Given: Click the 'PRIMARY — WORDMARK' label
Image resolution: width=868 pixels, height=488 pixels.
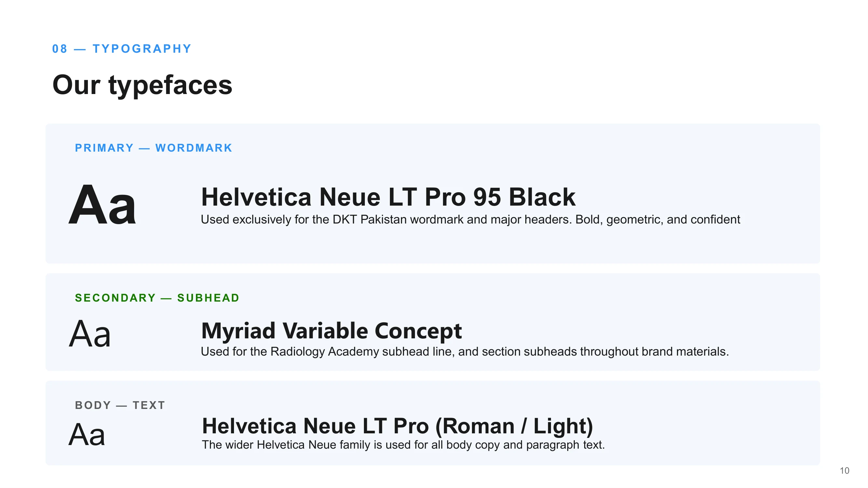Looking at the screenshot, I should coord(154,148).
